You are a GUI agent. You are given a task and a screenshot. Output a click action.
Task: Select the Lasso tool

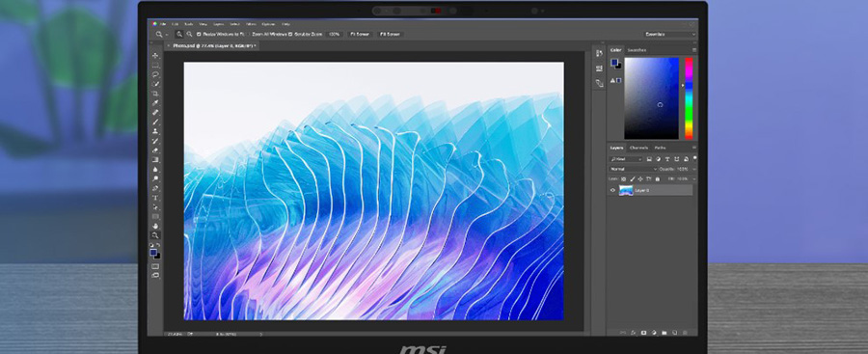155,75
